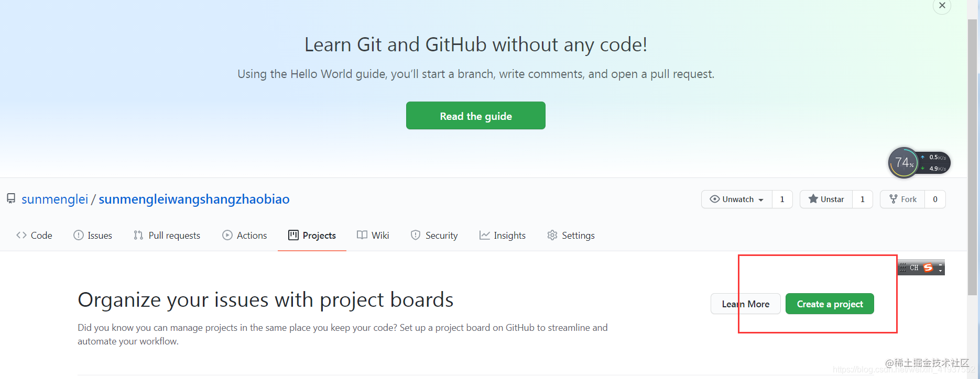Open the Pull requests tab
The width and height of the screenshot is (980, 379).
[167, 236]
